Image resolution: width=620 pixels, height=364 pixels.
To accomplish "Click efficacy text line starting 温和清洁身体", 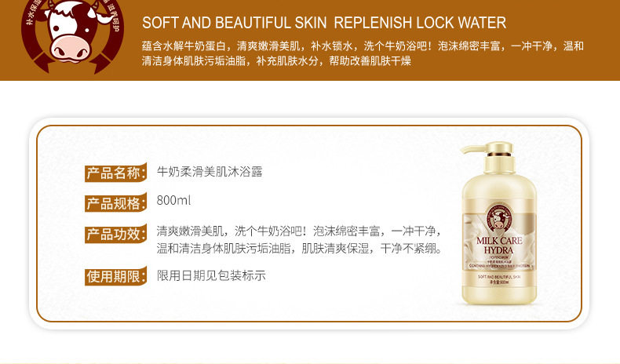I will coord(299,248).
